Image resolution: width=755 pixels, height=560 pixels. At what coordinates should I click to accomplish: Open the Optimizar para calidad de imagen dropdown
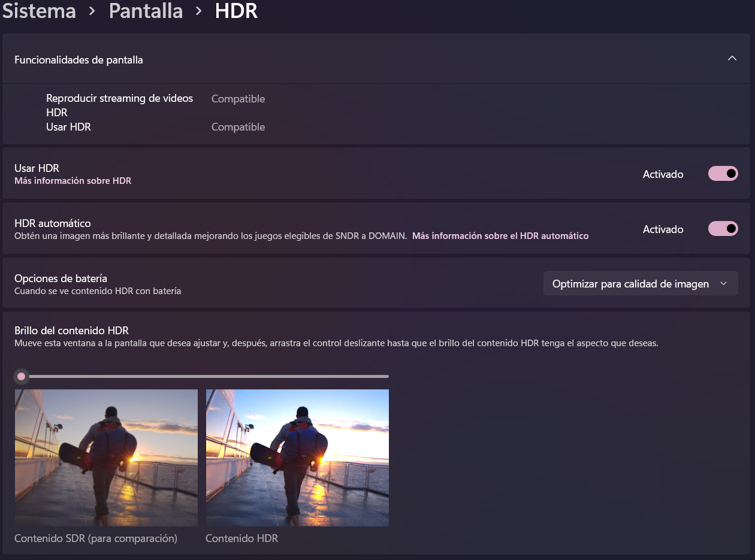click(640, 284)
